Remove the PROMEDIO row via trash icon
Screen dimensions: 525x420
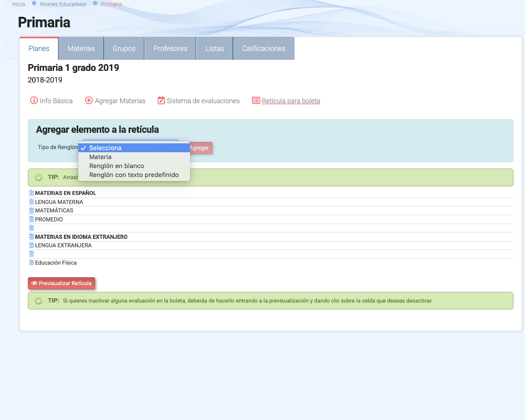tap(31, 219)
